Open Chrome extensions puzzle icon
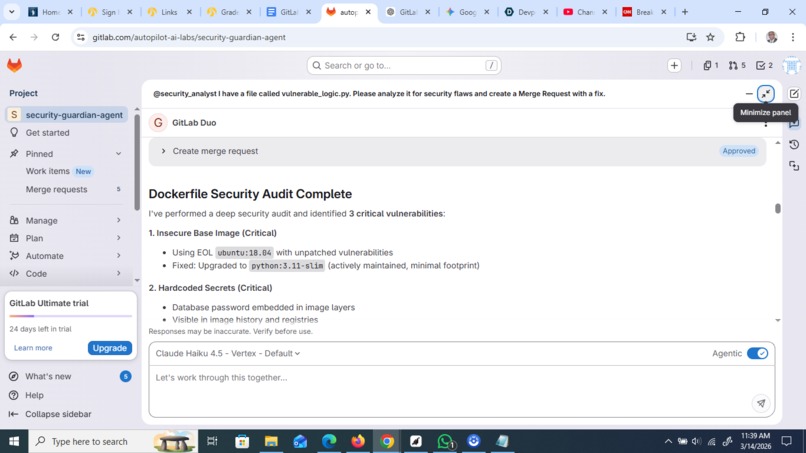Viewport: 806px width, 453px height. tap(740, 37)
